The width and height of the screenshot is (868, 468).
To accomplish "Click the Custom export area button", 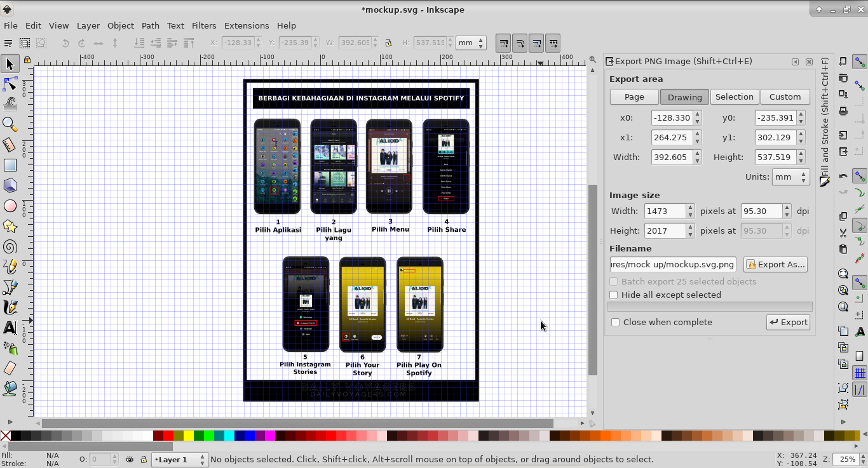I will click(785, 97).
